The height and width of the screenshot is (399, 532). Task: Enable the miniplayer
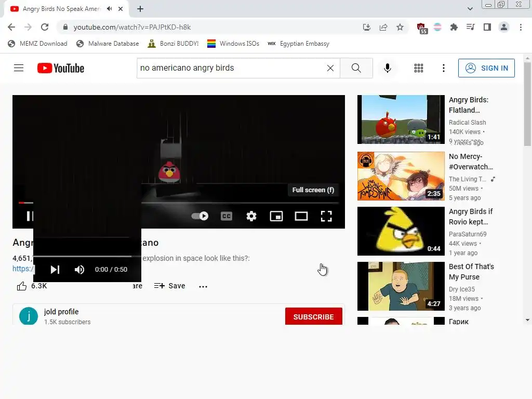pos(276,216)
